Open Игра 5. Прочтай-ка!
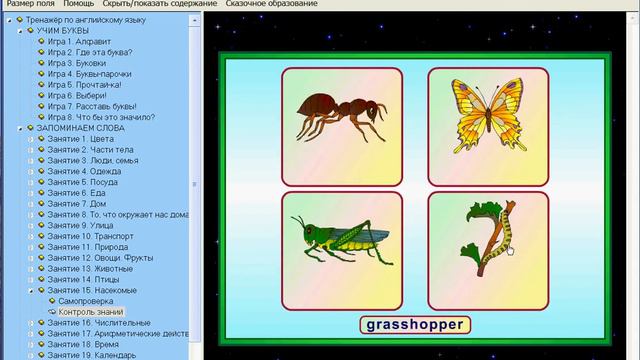640x360 pixels. [84, 85]
